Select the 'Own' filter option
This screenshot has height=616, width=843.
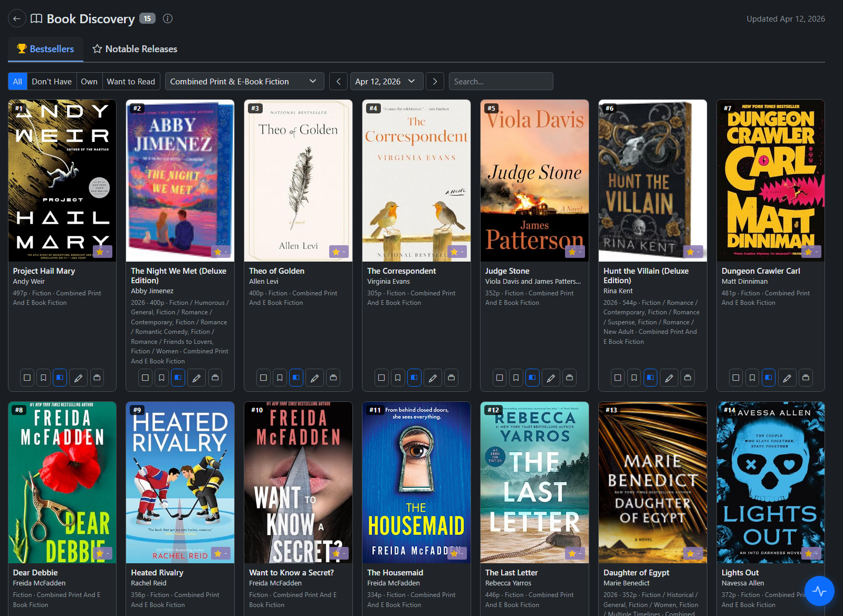pyautogui.click(x=89, y=81)
